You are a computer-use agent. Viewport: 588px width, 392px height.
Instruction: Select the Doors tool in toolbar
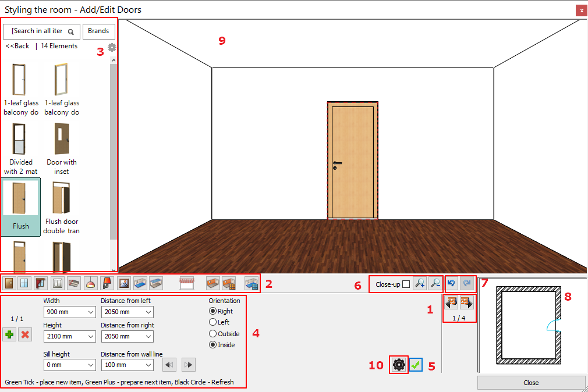(x=9, y=283)
